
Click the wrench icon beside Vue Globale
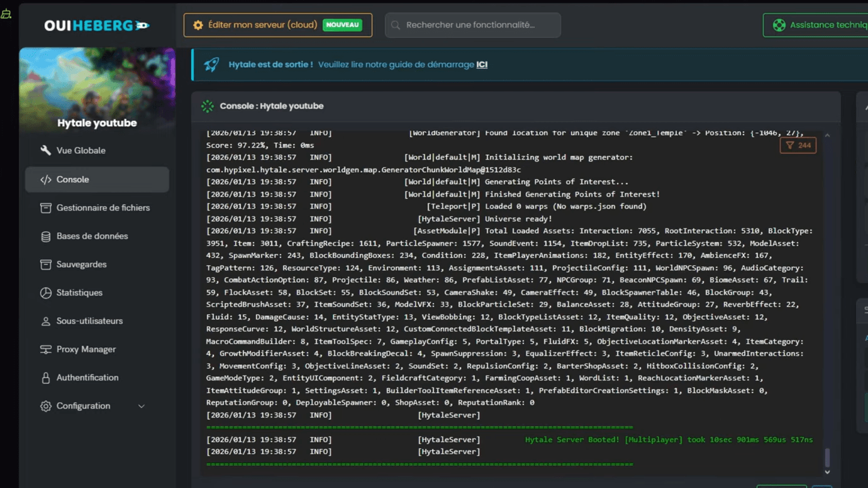tap(45, 150)
